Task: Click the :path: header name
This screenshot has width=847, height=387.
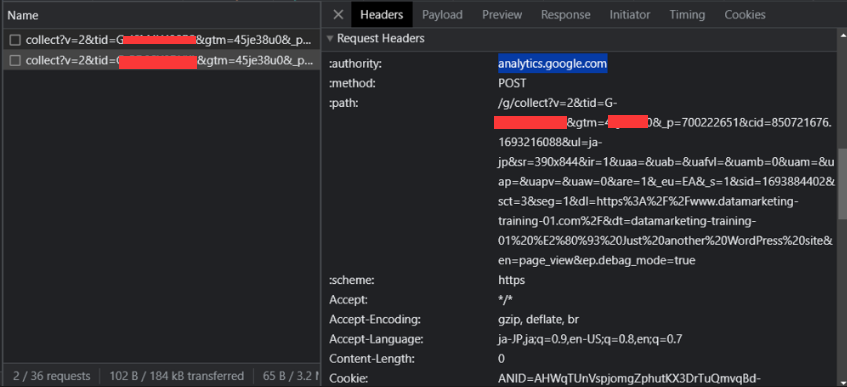Action: tap(344, 103)
